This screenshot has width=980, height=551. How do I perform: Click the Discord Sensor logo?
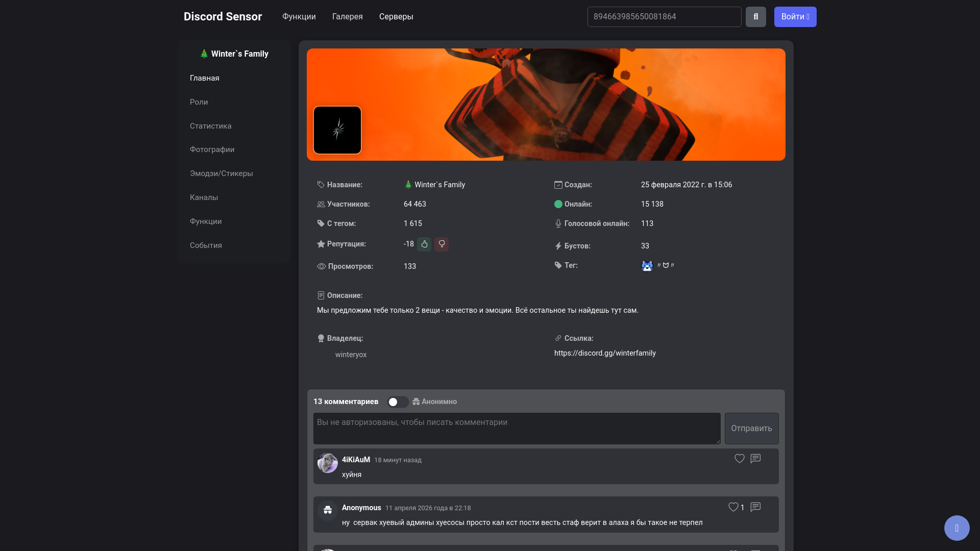click(x=223, y=17)
